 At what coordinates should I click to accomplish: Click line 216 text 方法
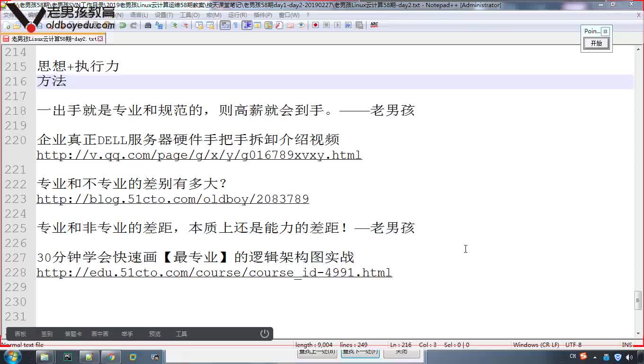[52, 81]
